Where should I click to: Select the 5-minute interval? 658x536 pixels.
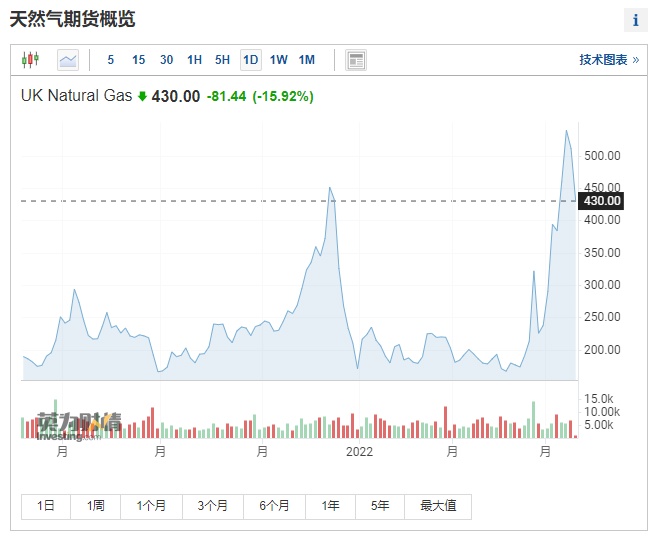pos(111,60)
